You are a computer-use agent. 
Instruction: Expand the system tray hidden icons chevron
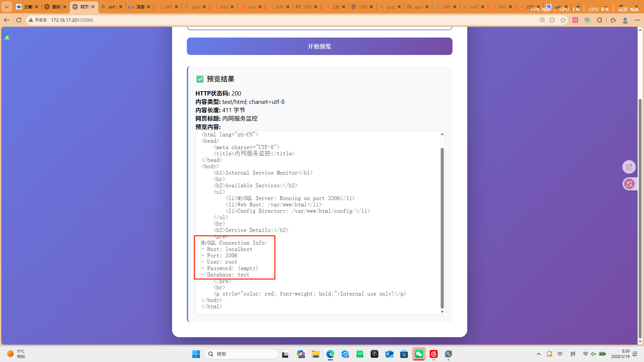click(x=539, y=354)
